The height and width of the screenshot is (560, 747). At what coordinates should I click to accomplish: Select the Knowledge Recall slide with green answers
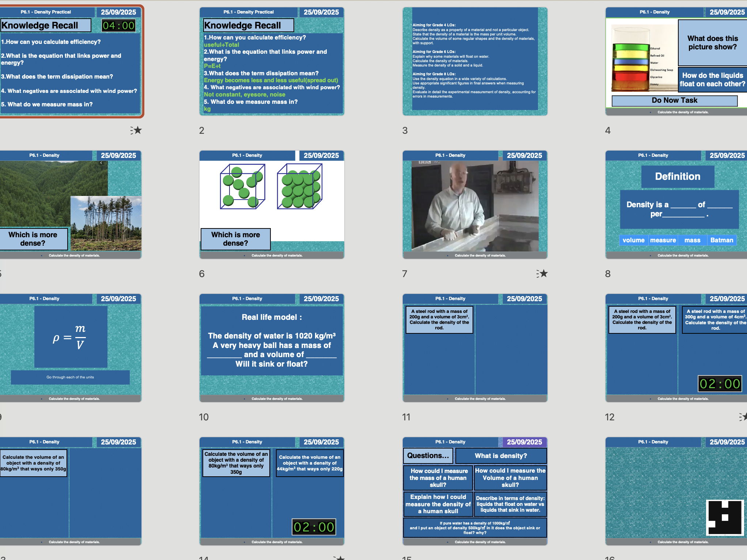(272, 61)
